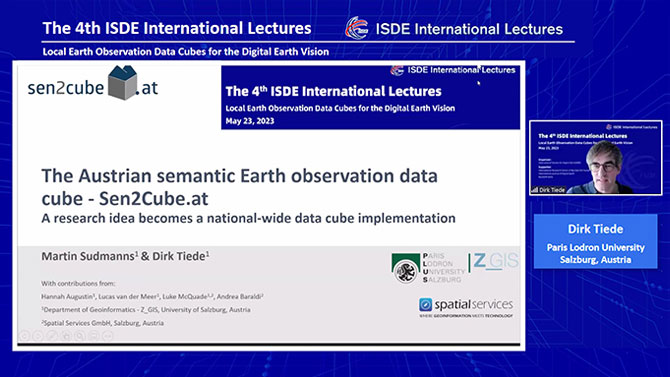Click the previous slide arrow in slideshow controls
Screen dimensions: 670x377
click(24, 336)
